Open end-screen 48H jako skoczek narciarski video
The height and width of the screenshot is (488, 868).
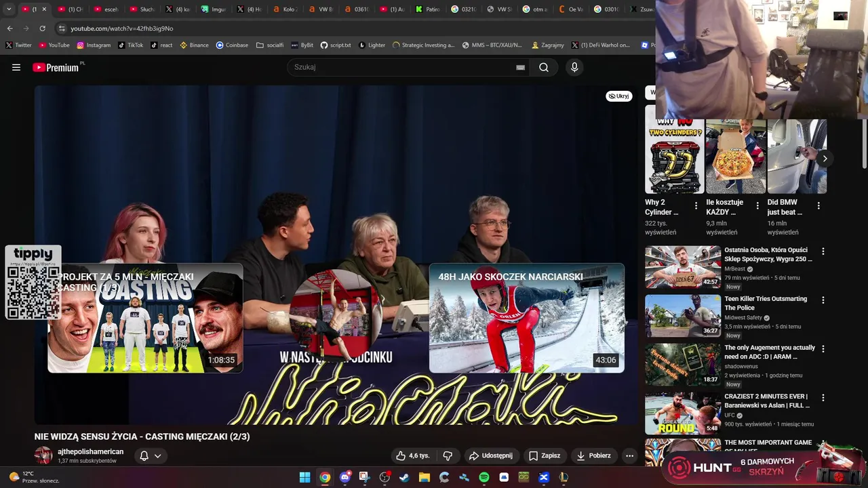coord(527,318)
